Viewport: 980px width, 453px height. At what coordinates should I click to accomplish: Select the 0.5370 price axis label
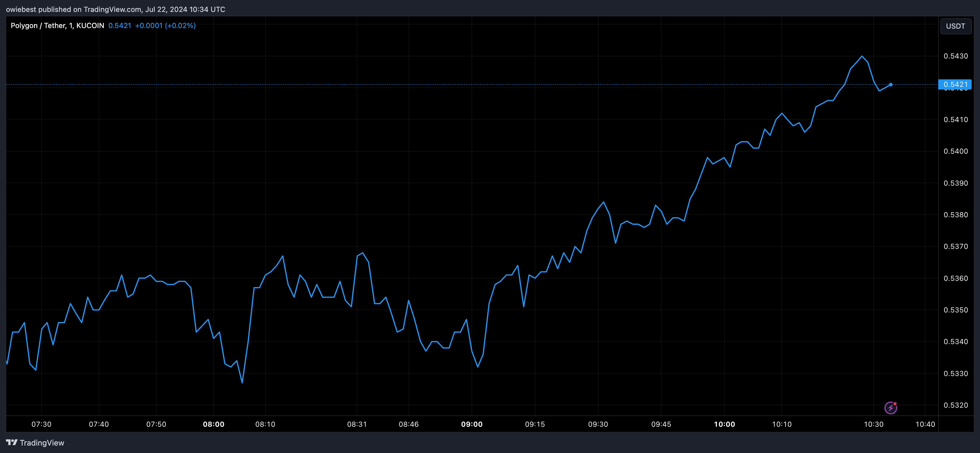tap(956, 246)
